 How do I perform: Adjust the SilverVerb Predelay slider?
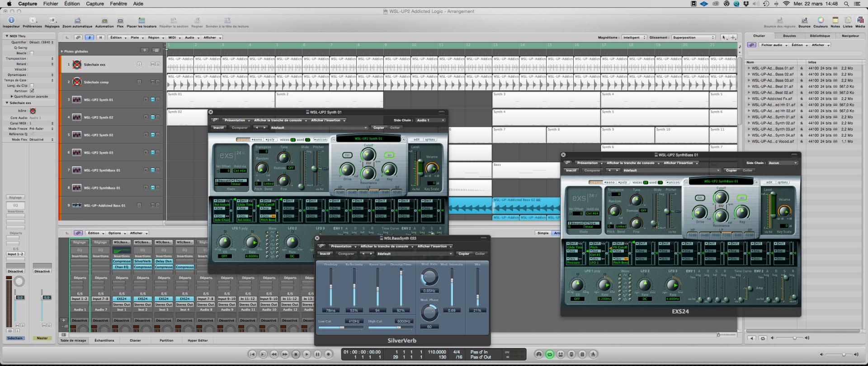[330, 287]
